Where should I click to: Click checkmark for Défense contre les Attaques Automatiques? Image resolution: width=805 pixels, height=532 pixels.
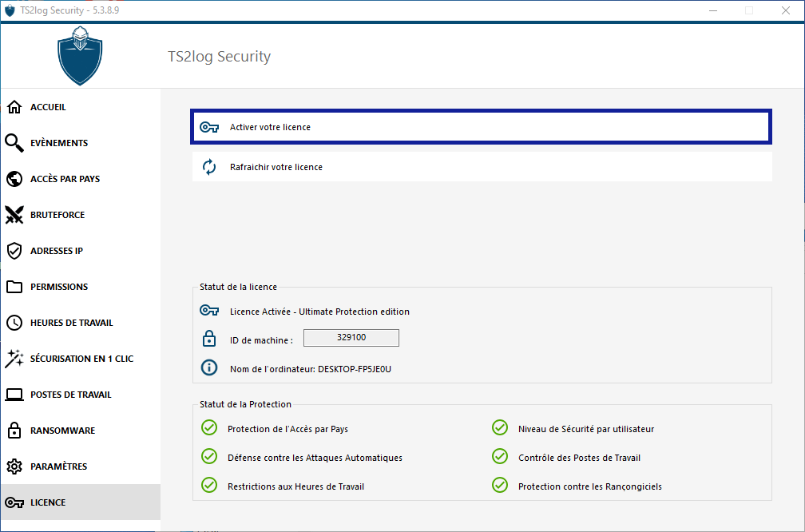(x=209, y=456)
